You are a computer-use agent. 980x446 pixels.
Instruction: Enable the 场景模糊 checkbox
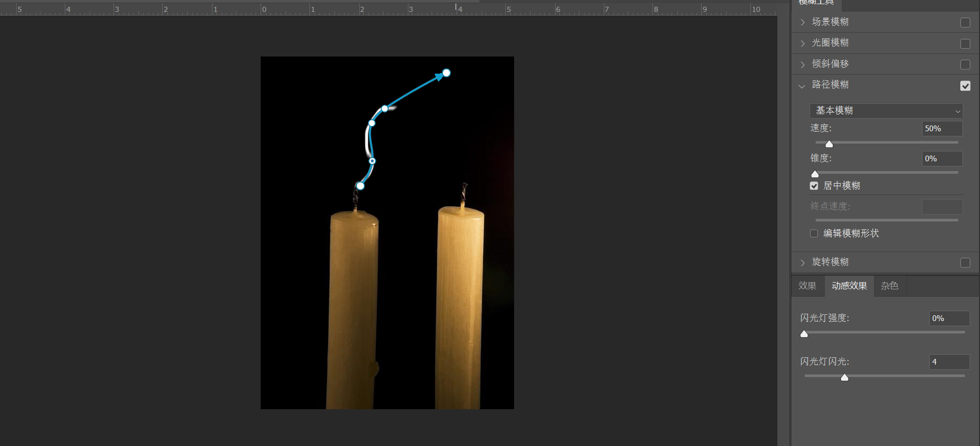pos(965,23)
